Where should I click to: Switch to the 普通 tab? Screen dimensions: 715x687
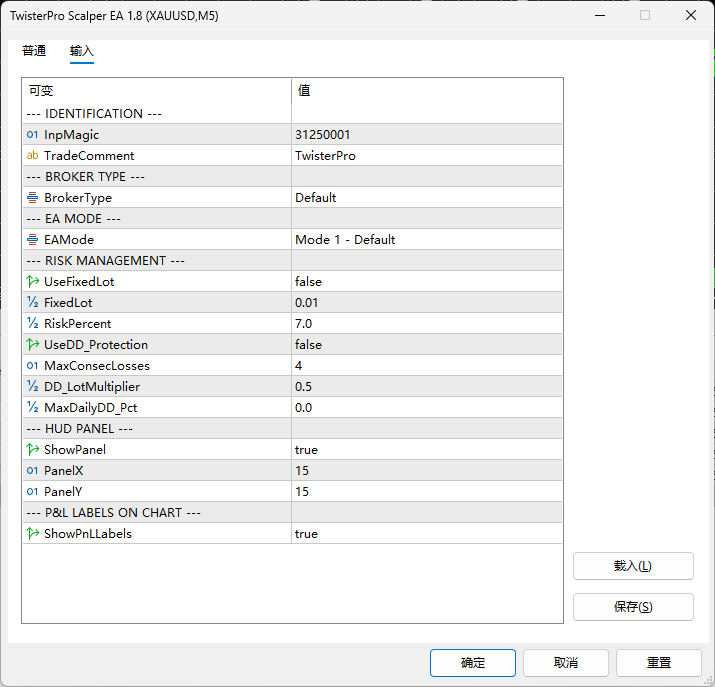[34, 51]
